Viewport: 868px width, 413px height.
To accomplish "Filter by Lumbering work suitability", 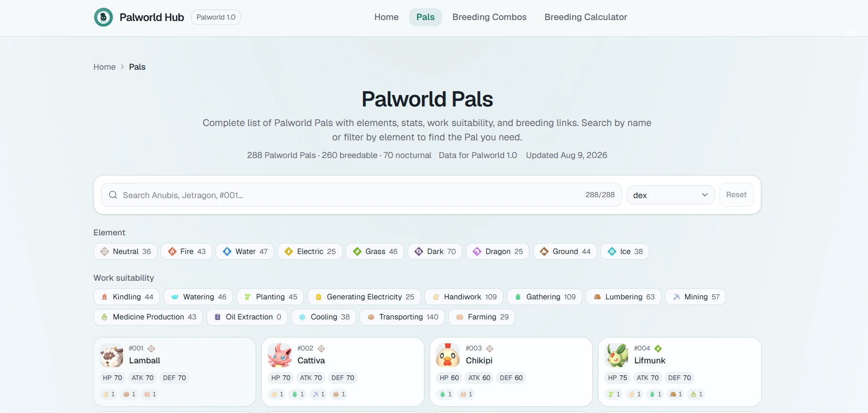I will click(624, 297).
